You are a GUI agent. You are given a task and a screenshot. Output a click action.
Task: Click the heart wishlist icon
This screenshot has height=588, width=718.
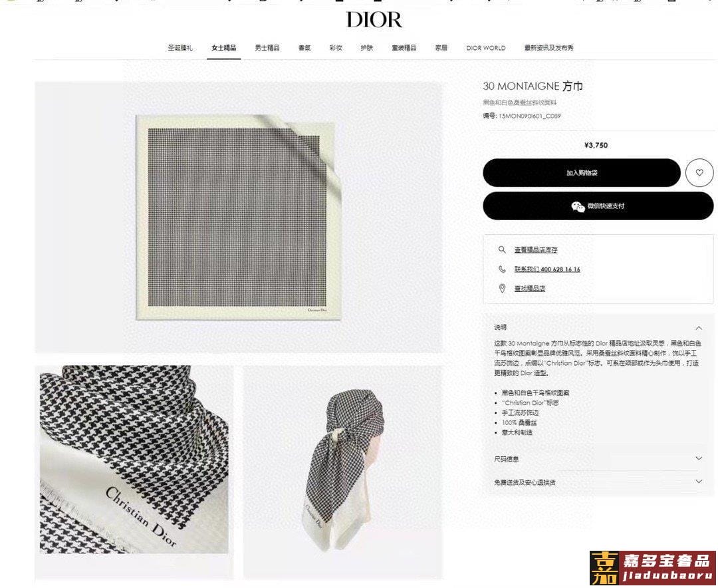point(699,173)
